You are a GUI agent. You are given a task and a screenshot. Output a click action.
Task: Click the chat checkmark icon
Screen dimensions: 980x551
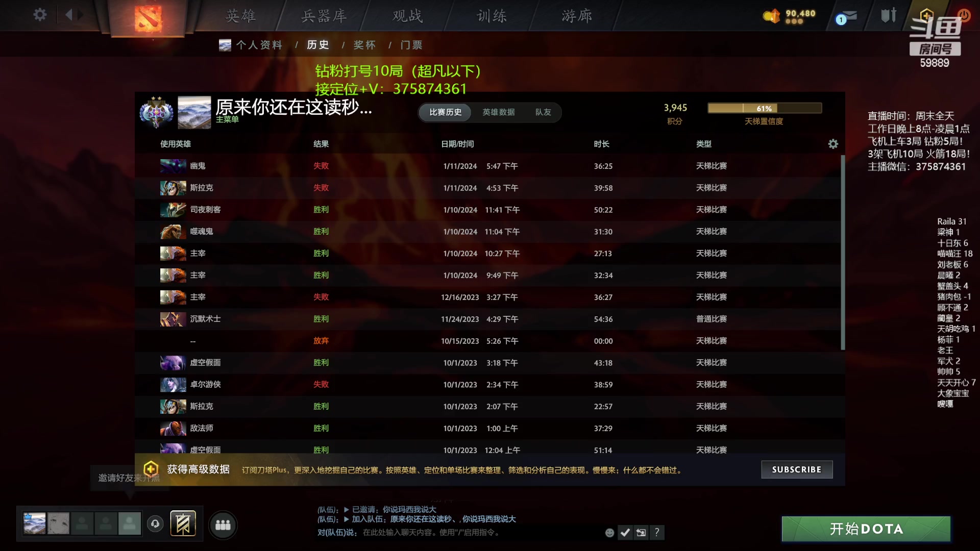click(625, 533)
